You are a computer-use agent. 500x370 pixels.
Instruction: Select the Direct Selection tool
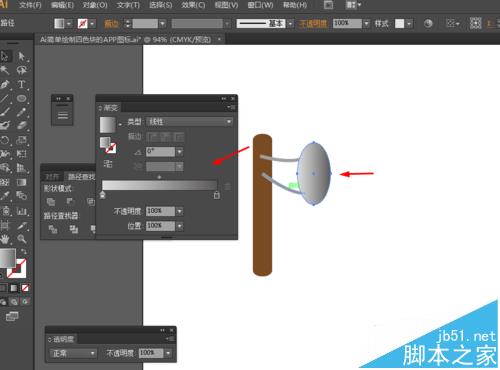[x=21, y=56]
